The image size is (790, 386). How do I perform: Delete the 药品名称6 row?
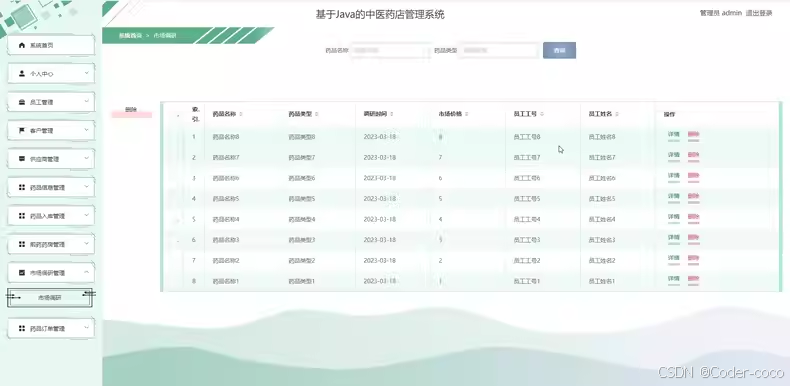[x=693, y=176]
